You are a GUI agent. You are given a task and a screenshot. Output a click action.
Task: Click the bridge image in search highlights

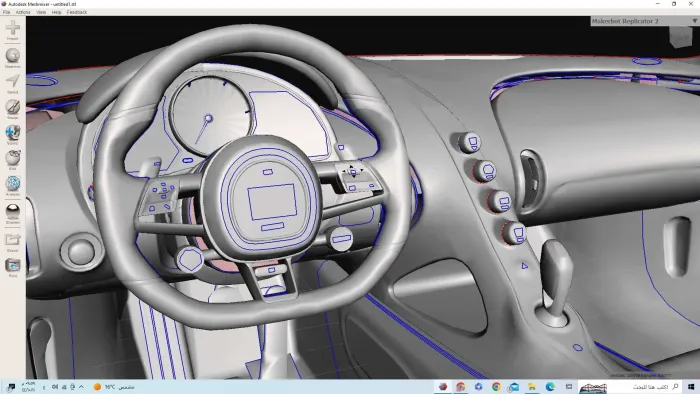[593, 387]
